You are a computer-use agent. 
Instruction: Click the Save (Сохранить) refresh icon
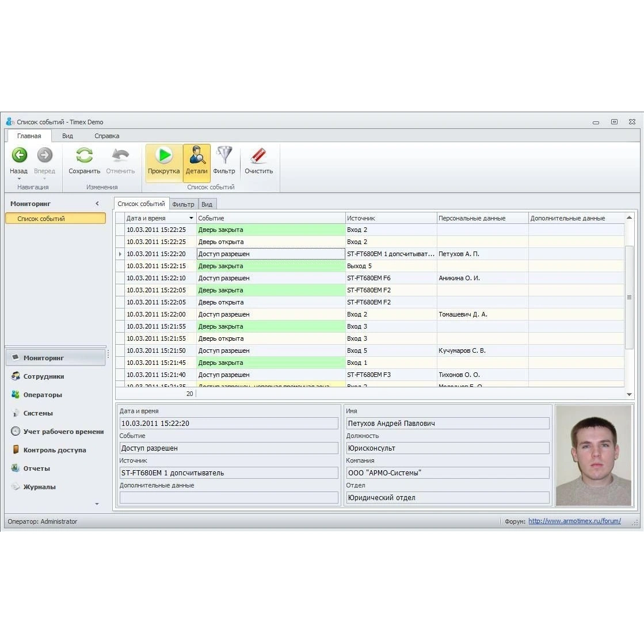click(84, 155)
